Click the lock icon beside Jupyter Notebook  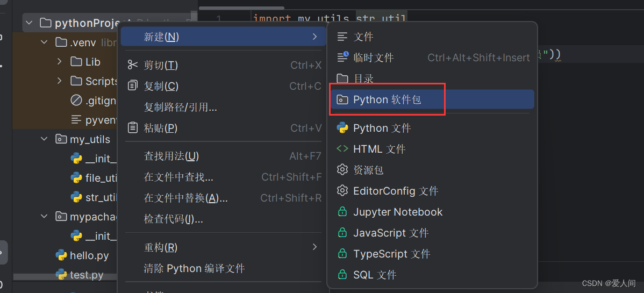[342, 212]
